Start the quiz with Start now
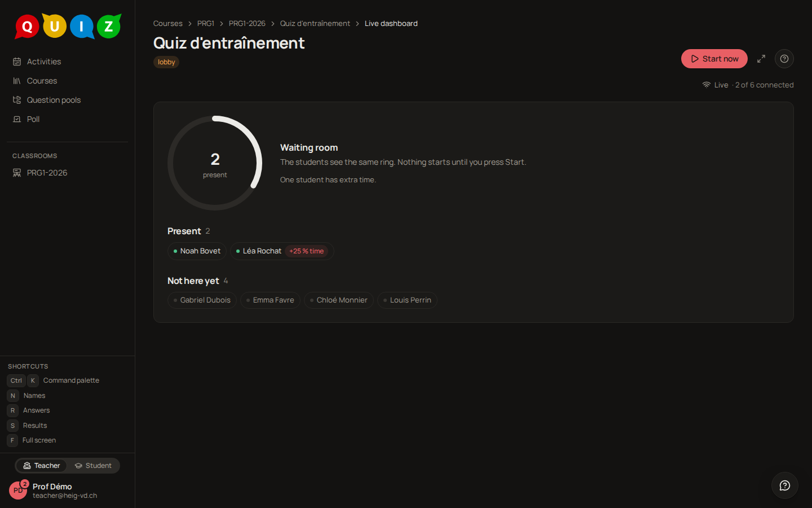 tap(714, 59)
